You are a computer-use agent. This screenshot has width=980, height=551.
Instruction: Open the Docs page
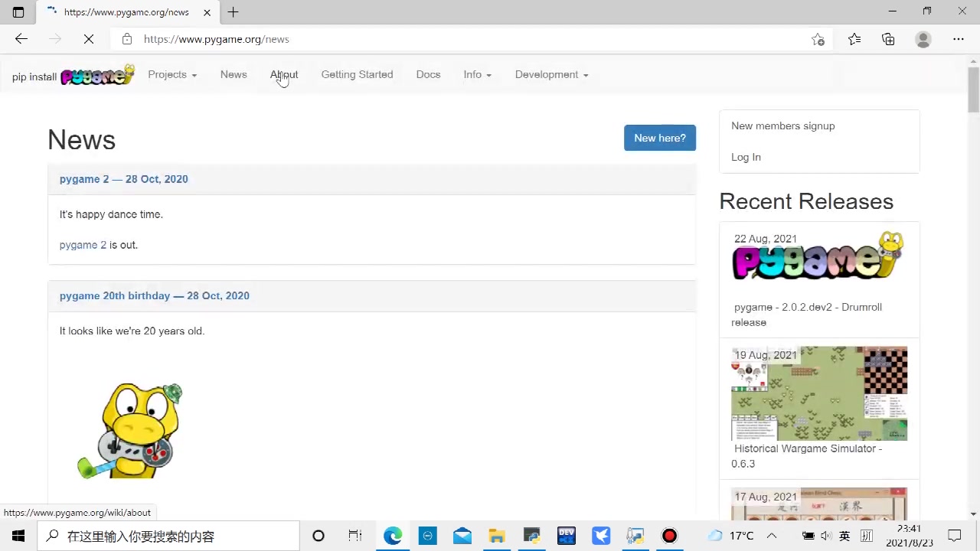[428, 74]
